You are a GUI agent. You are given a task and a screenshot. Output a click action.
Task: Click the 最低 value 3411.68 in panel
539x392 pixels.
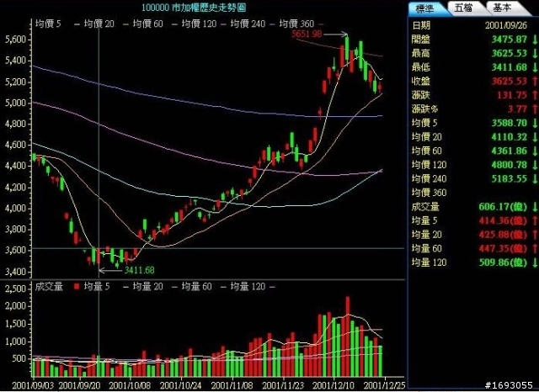click(509, 67)
